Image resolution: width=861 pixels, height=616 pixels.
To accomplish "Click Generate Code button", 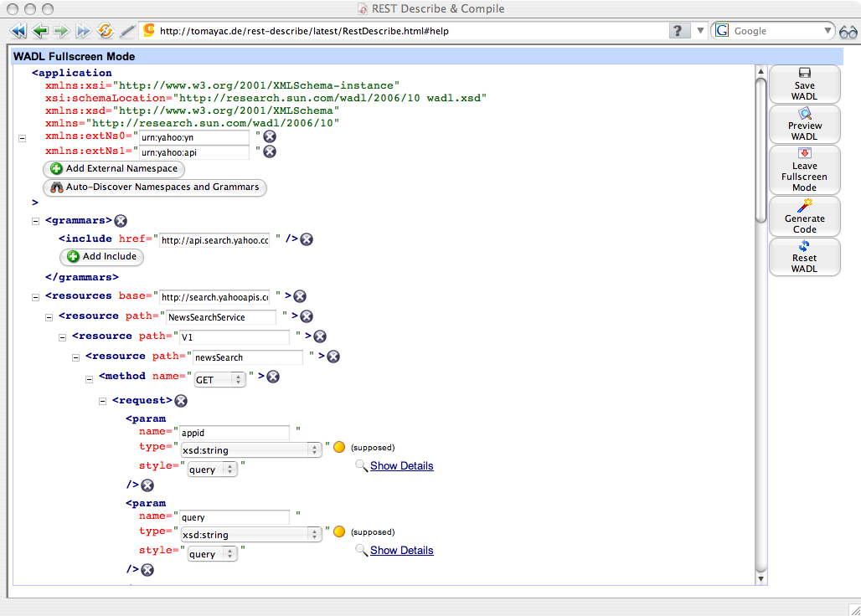I will click(x=804, y=216).
